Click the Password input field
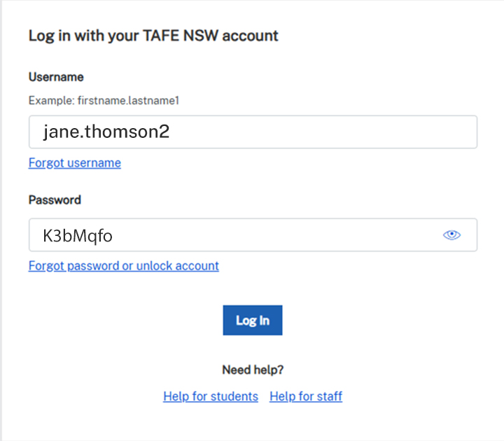Image resolution: width=504 pixels, height=441 pixels. coord(231,235)
